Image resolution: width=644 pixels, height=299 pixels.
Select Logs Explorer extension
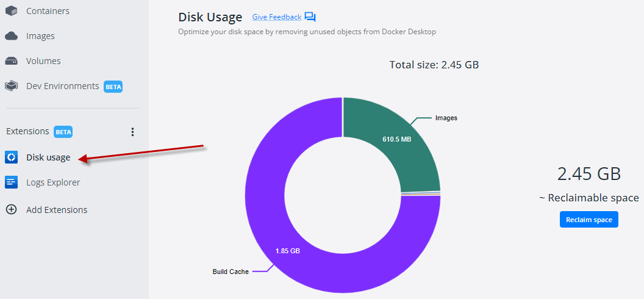coord(53,182)
